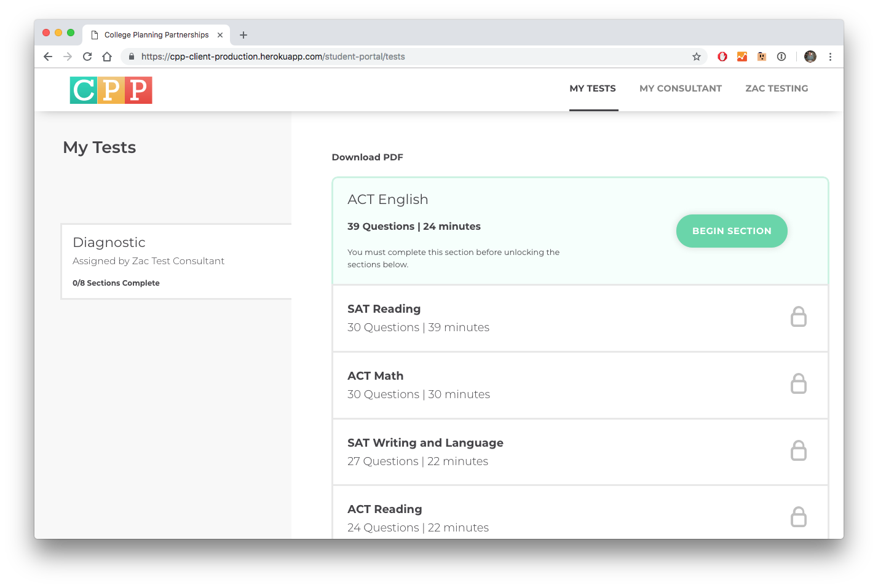Click '0/8 Sections Complete' text
Image resolution: width=878 pixels, height=588 pixels.
116,283
